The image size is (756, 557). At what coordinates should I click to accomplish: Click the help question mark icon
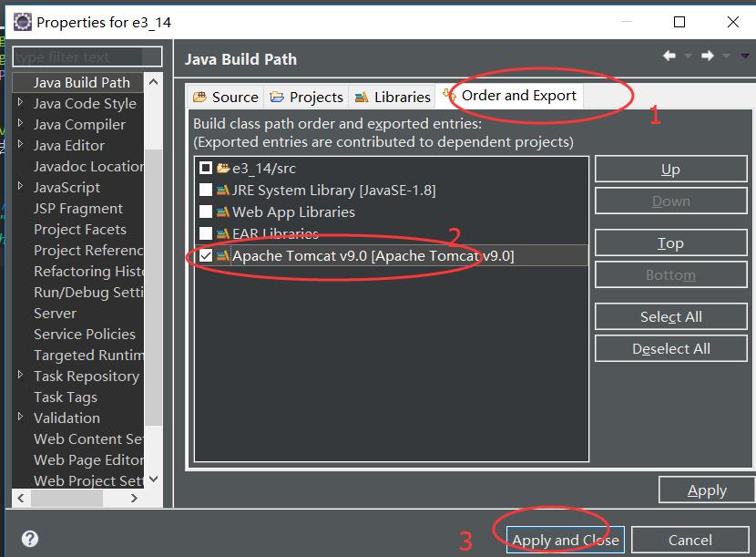point(30,539)
